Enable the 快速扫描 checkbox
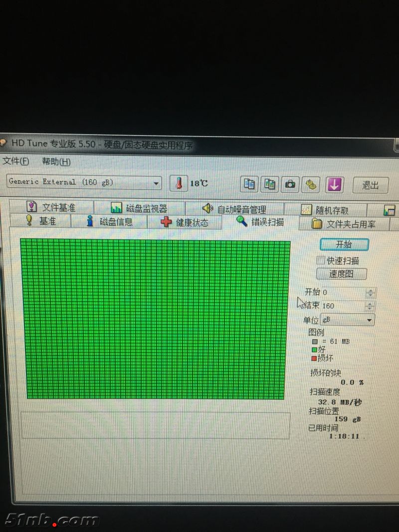Viewport: 399px width, 532px height. [x=321, y=260]
